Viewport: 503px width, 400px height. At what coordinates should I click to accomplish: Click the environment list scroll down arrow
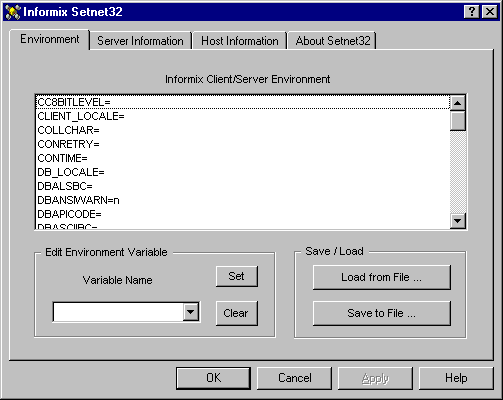458,221
